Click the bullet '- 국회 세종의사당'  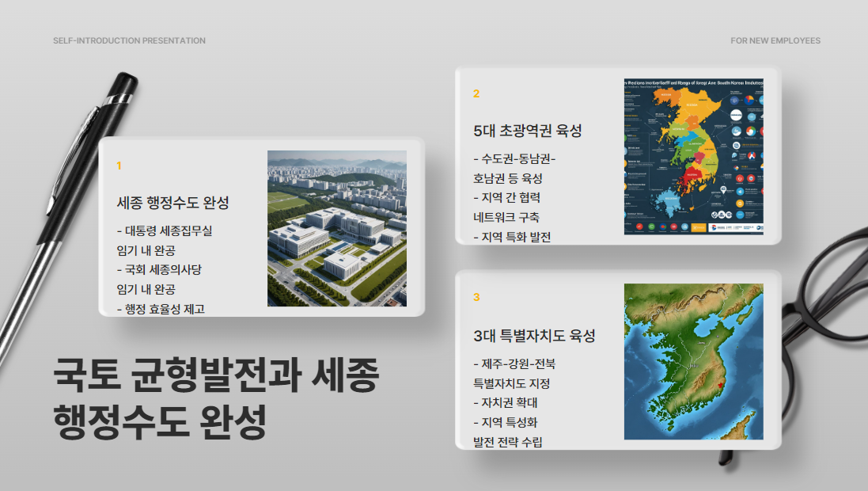point(159,269)
